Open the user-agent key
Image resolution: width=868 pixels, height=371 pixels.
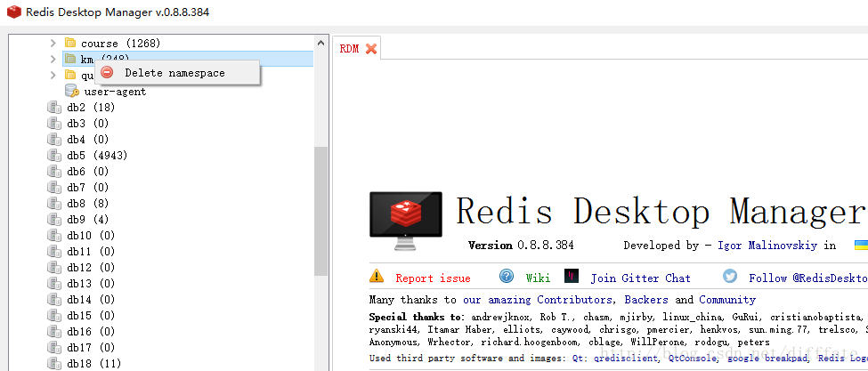click(x=115, y=92)
